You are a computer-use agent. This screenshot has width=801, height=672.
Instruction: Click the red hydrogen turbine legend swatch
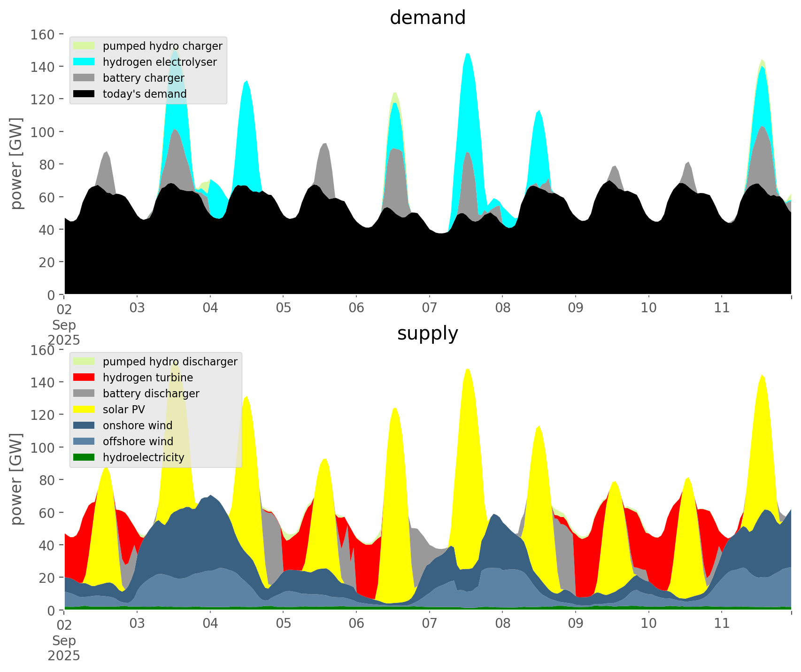pos(84,378)
